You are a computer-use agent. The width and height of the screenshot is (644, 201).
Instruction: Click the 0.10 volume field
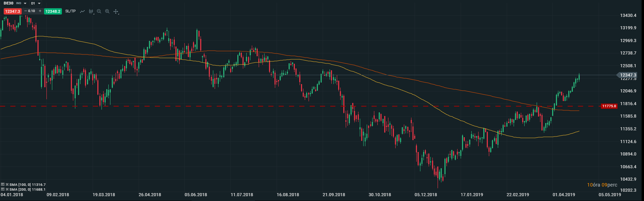tap(32, 11)
